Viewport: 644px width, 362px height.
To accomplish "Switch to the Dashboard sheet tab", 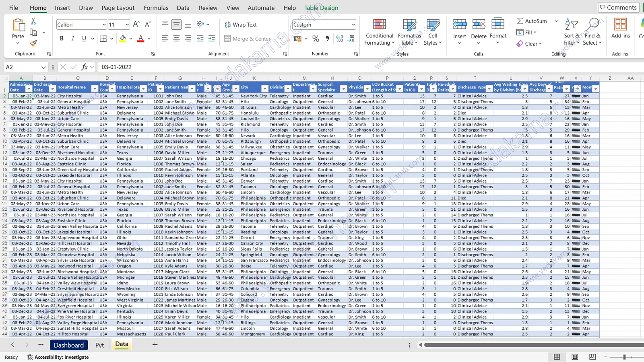I will (x=69, y=345).
